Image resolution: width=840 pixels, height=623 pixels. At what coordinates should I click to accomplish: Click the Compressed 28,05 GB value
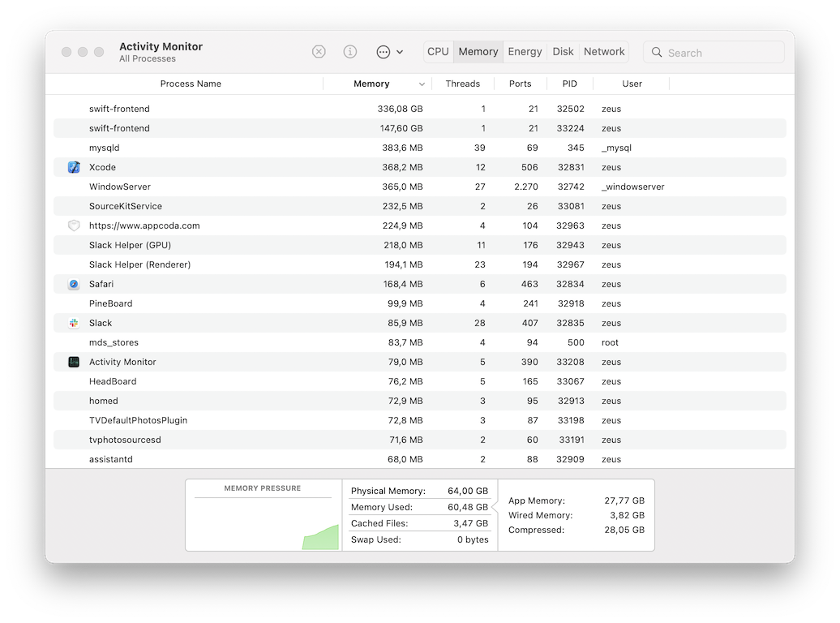624,530
